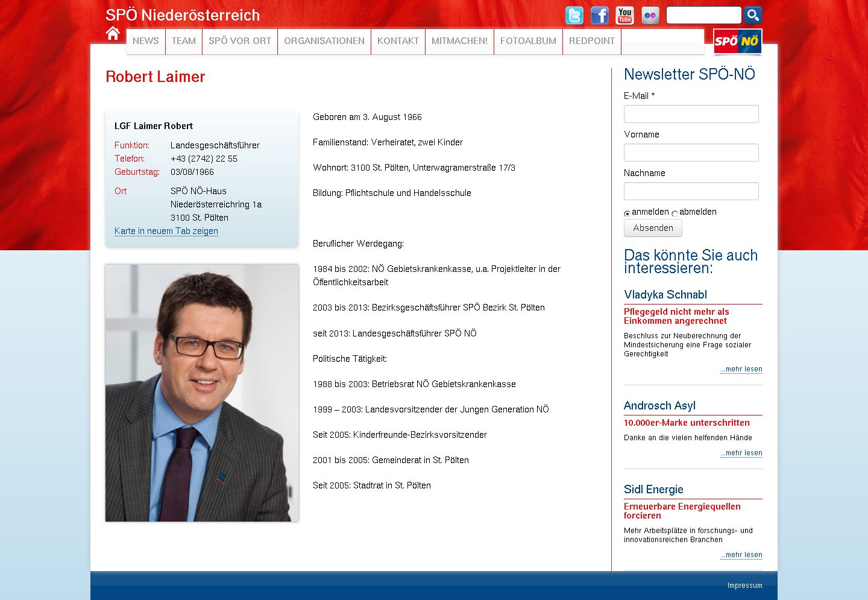Click Geburtstag value 03/08/1966
The image size is (868, 600).
coord(192,172)
